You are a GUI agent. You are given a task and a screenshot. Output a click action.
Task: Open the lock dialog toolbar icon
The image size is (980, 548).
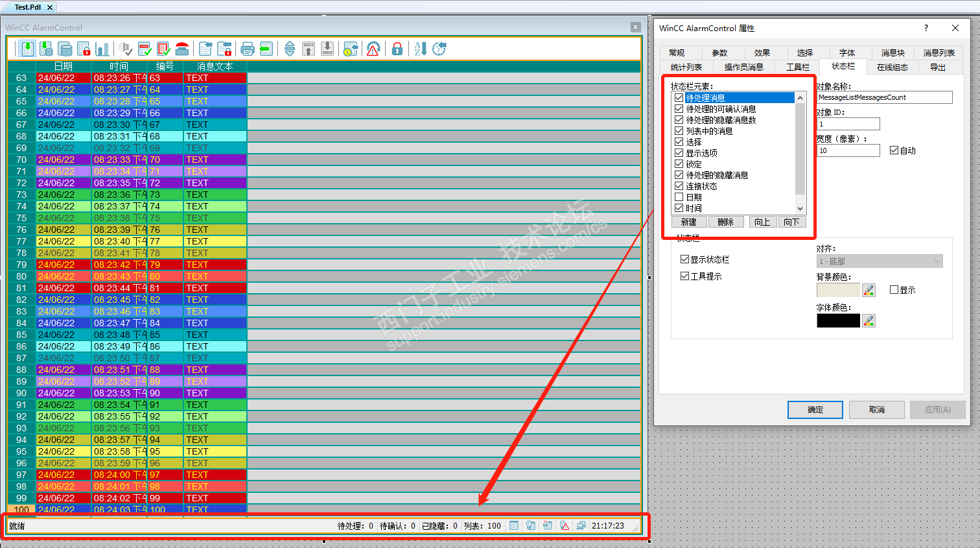224,49
